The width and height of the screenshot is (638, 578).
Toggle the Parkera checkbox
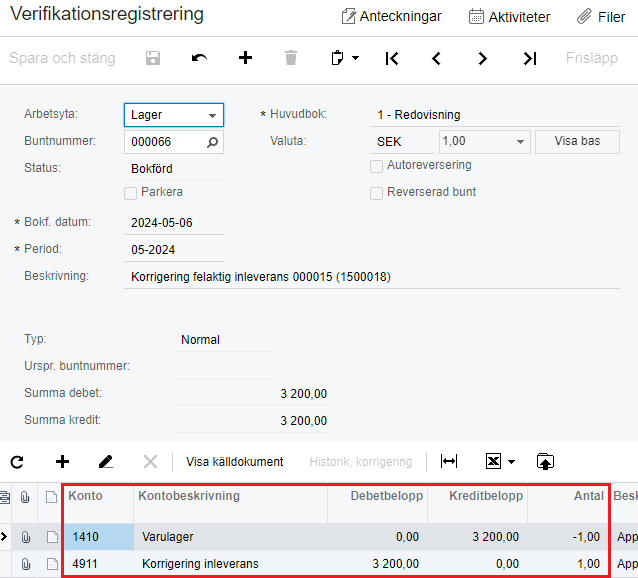tap(130, 192)
